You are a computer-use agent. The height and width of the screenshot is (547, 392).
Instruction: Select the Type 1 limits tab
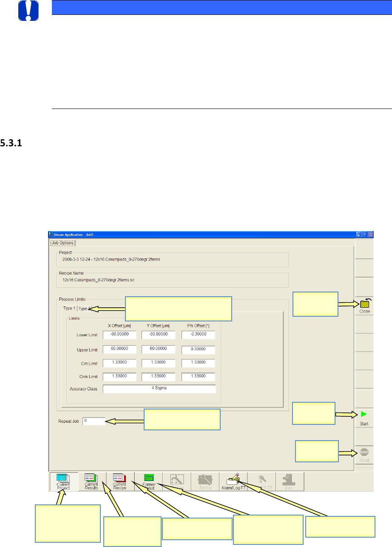(x=68, y=308)
